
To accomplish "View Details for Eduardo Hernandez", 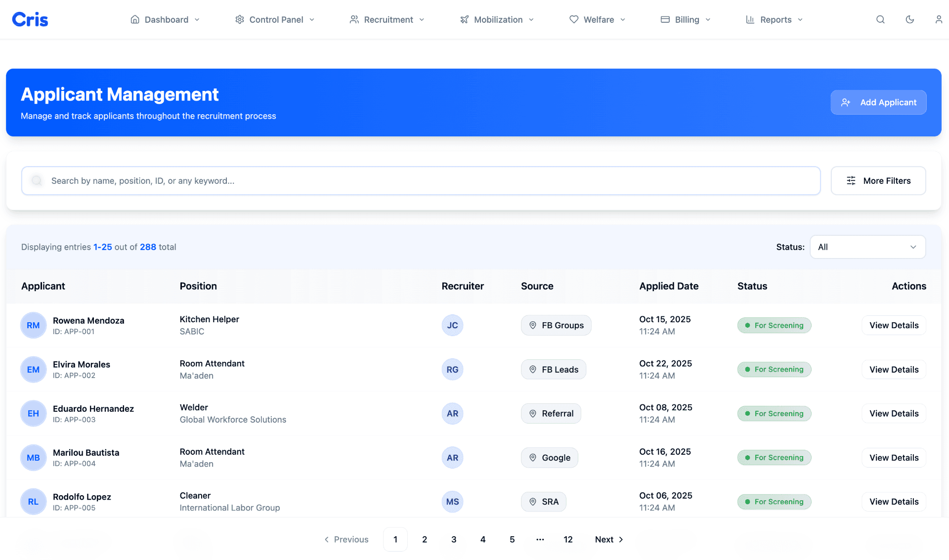I will pyautogui.click(x=894, y=413).
